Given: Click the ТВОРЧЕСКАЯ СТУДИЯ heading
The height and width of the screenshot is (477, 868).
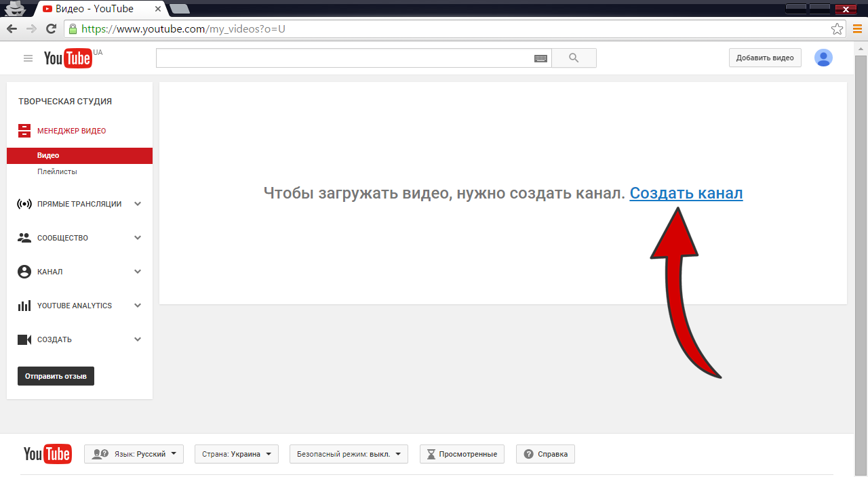Looking at the screenshot, I should coord(65,102).
